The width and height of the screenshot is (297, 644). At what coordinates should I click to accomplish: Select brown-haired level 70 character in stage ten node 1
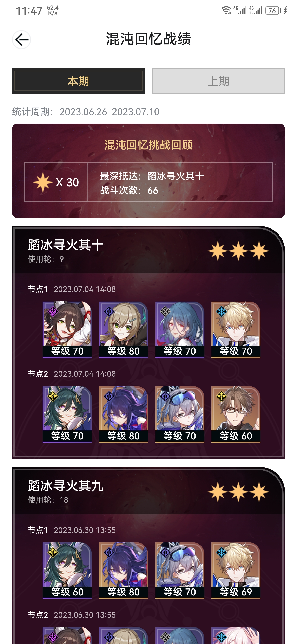(x=67, y=329)
